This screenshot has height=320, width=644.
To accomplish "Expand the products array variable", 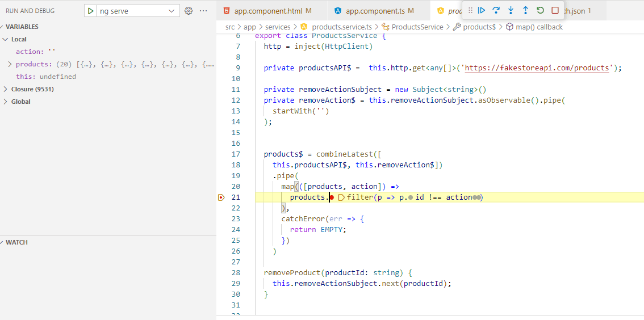I will [10, 64].
